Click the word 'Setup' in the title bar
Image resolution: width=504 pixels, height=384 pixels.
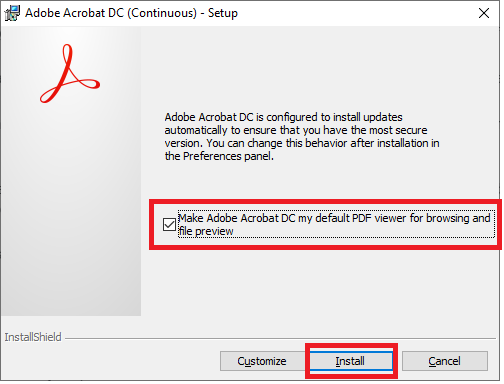(x=223, y=13)
